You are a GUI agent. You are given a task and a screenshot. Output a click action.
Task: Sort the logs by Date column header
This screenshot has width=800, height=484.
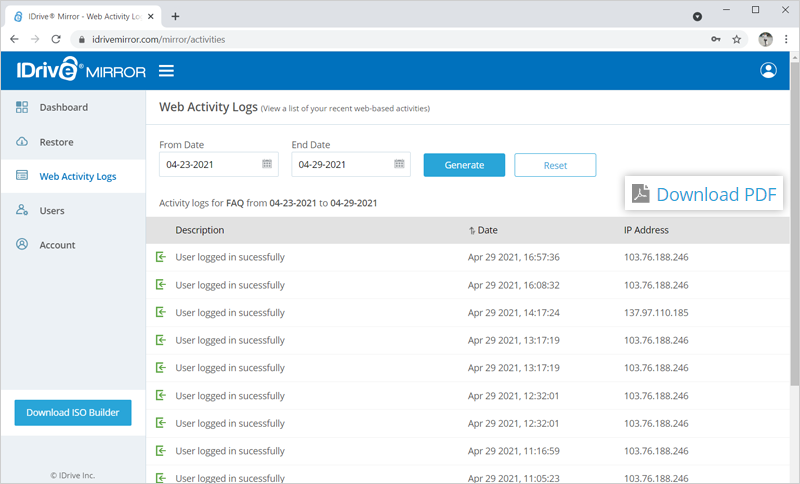[x=487, y=230]
